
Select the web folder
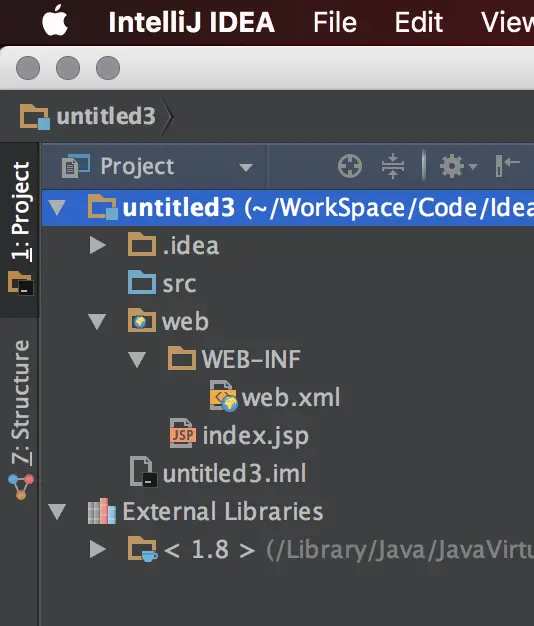[x=185, y=322]
